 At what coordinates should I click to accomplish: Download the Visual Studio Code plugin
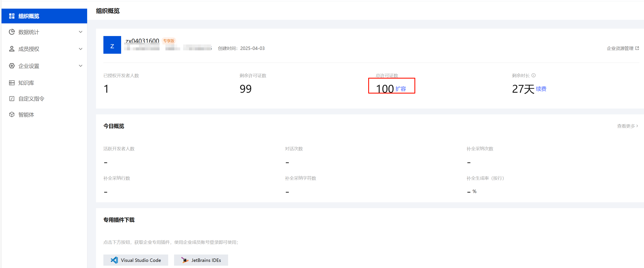135,260
